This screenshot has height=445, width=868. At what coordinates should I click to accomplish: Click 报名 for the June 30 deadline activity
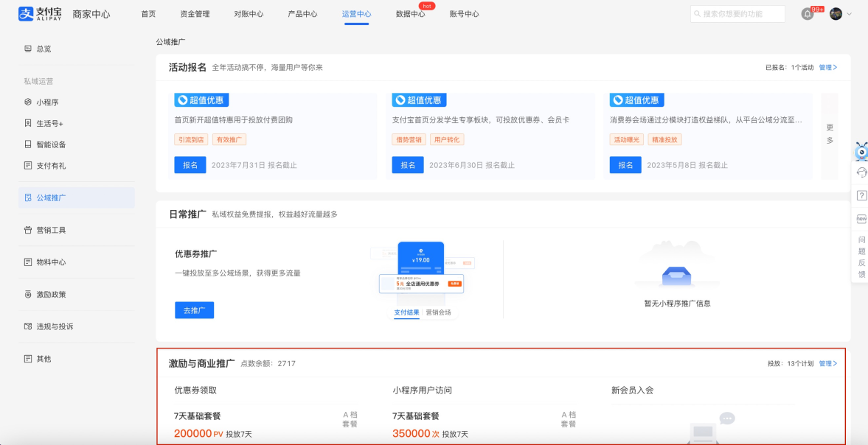[408, 165]
